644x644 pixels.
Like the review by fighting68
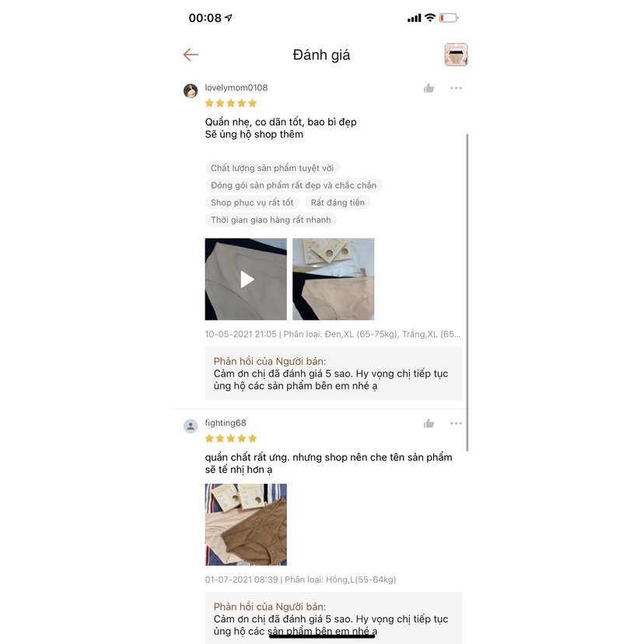[x=429, y=423]
